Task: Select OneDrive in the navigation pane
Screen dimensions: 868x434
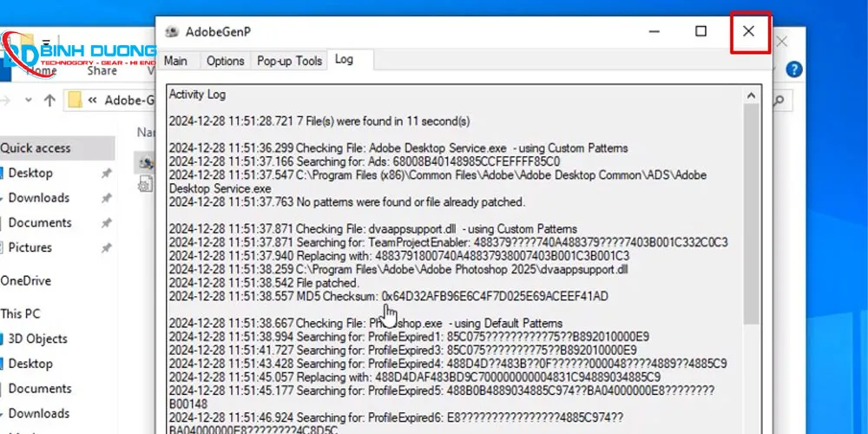Action: tap(25, 280)
